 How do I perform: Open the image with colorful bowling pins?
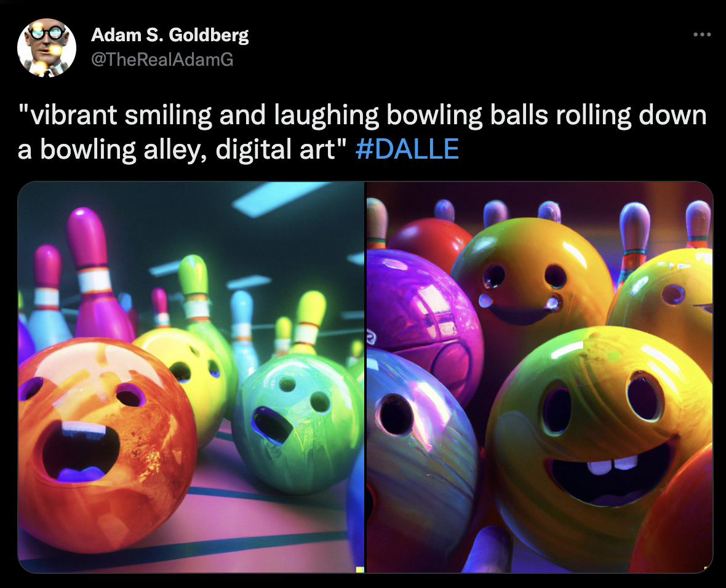click(x=191, y=377)
